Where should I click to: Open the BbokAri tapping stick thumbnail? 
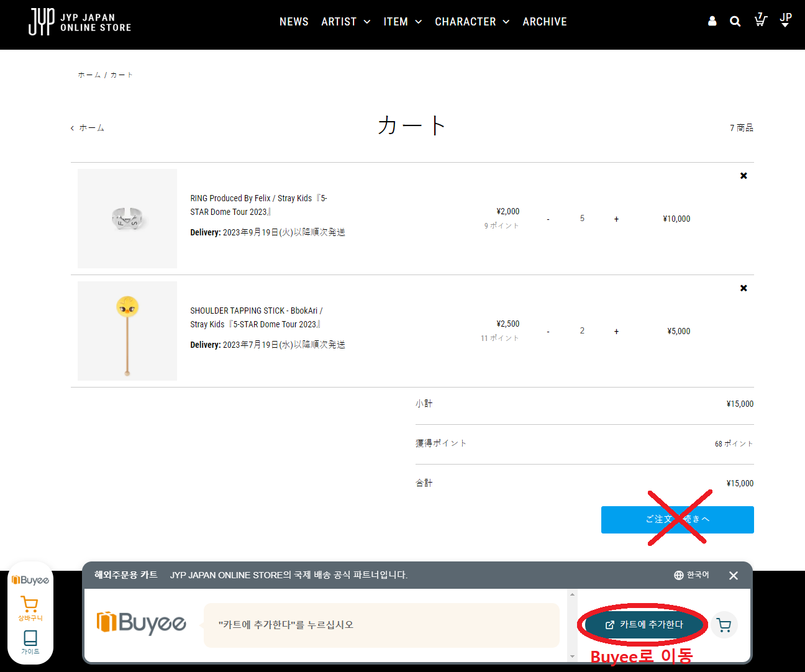point(127,331)
